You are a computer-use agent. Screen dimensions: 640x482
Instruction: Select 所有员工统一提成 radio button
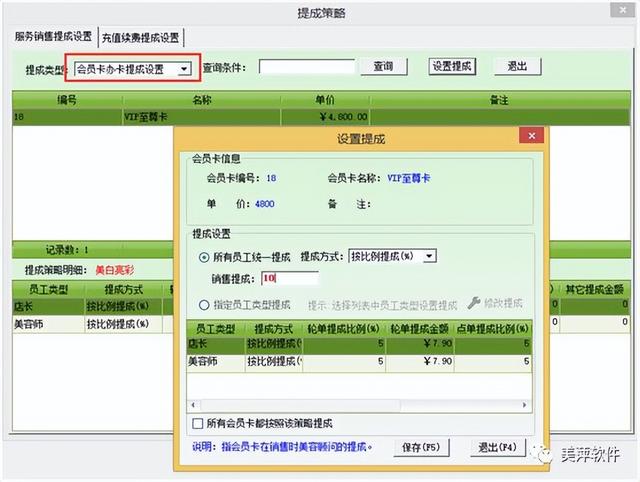(x=203, y=256)
